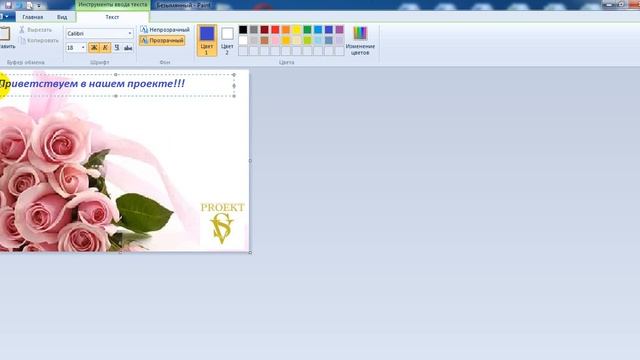Pick the pink palette swatch
The width and height of the screenshot is (640, 360).
275,40
